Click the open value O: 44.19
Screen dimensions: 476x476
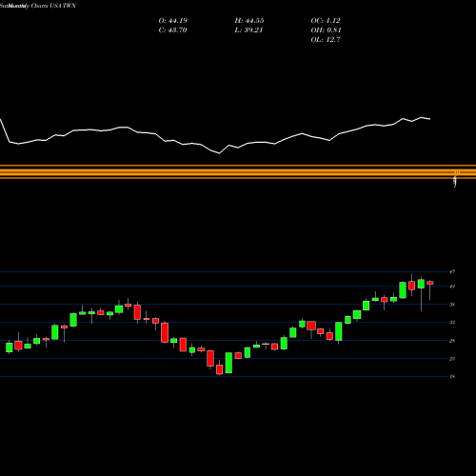[x=173, y=21]
